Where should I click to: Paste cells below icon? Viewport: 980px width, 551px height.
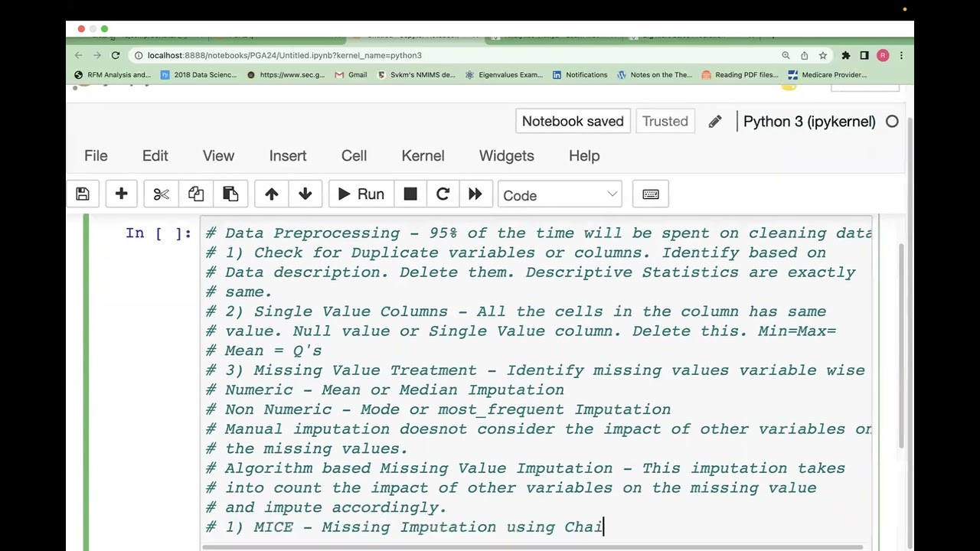click(230, 194)
